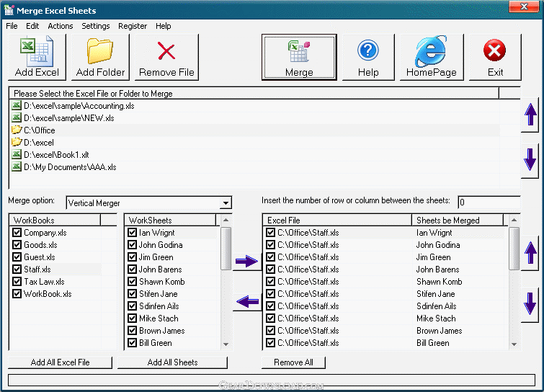Click the progress bar at the bottom
Image resolution: width=544 pixels, height=392 pixels.
[x=272, y=380]
